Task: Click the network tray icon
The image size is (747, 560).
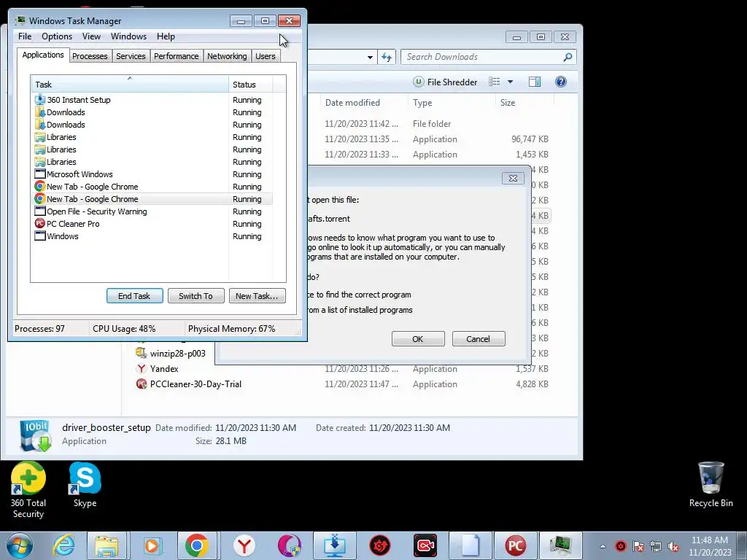Action: pos(656,546)
